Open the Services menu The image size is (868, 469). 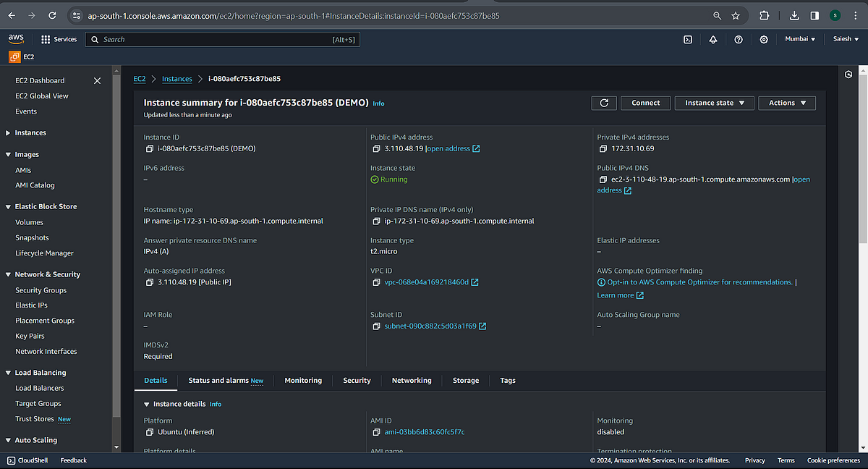pyautogui.click(x=59, y=39)
